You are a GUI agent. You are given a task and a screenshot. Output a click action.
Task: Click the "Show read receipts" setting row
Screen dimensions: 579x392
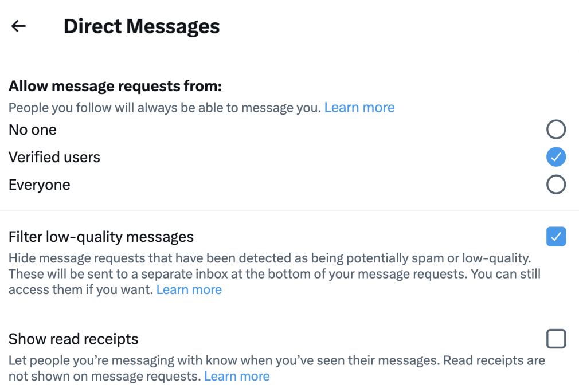[73, 339]
